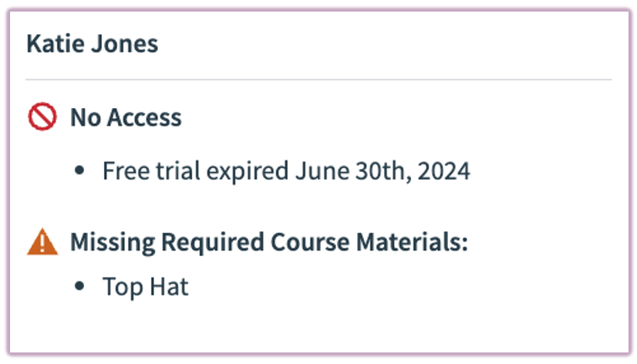Select the Katie Jones student name
The image size is (637, 364).
click(x=92, y=44)
